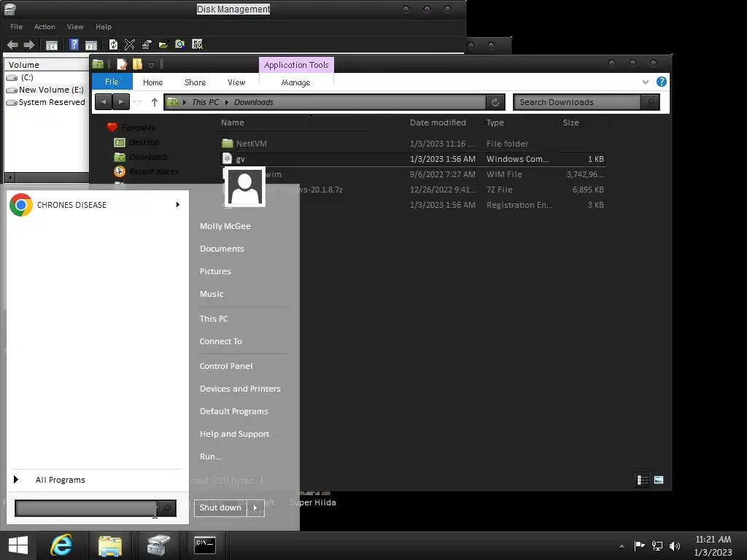Screen dimensions: 747x560
Task: Click the Properties icon in Disk Management toolbar
Action: 146,44
